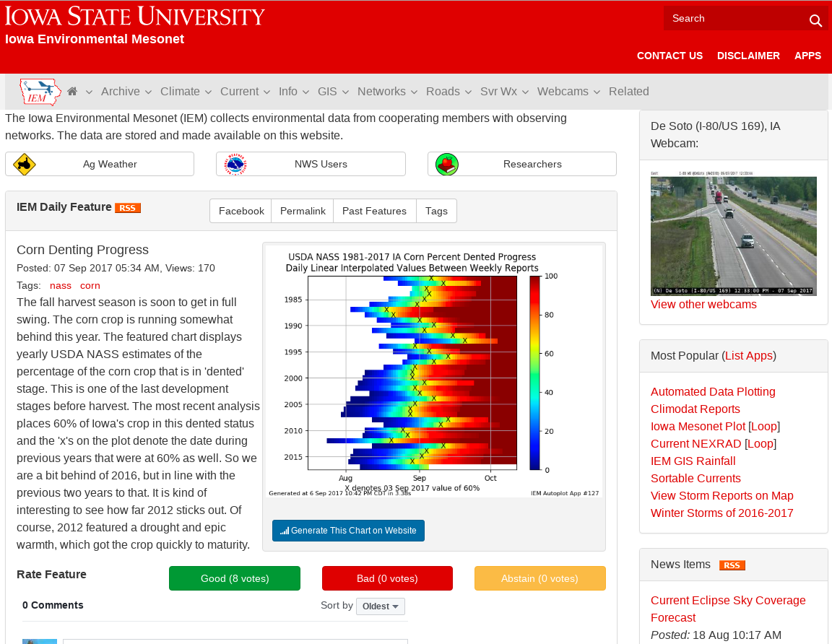Open Sortable Currents link
This screenshot has height=644, width=832.
695,479
